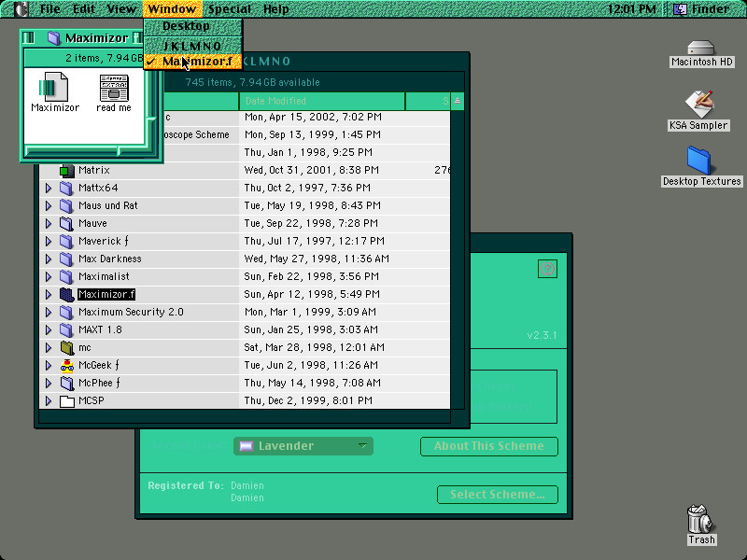Open the Lavender accent color dropdown
This screenshot has height=560, width=747.
pyautogui.click(x=303, y=446)
